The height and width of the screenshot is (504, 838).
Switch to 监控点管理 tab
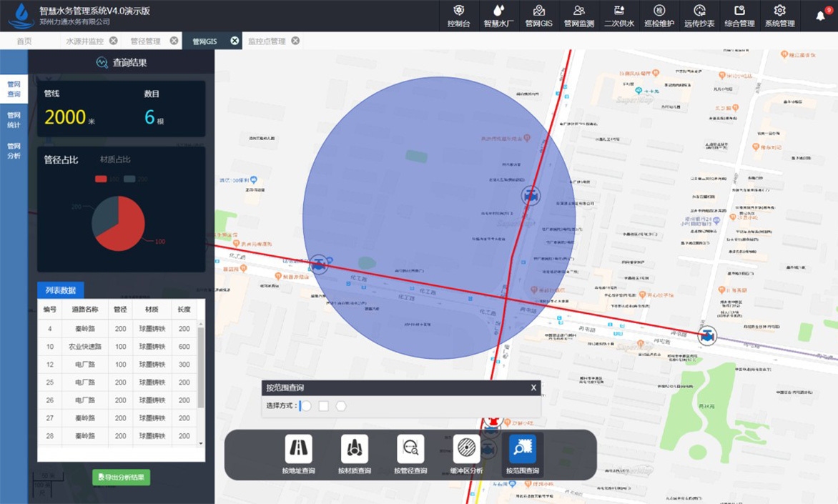pos(266,41)
